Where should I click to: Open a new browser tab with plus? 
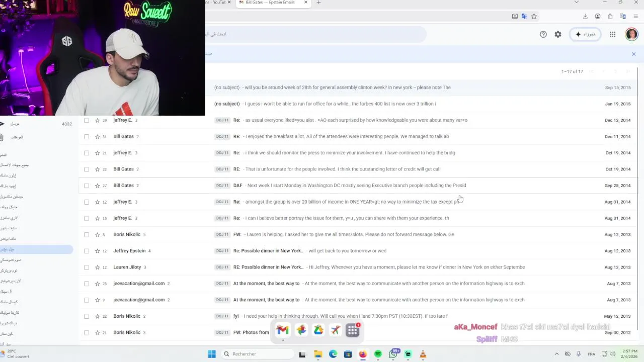[x=318, y=3]
